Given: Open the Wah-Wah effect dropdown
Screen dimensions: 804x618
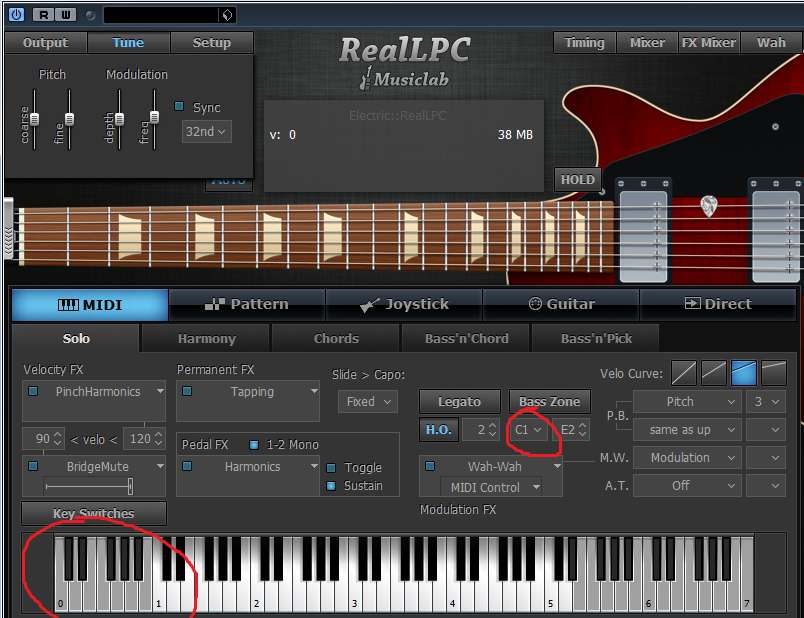Looking at the screenshot, I should pyautogui.click(x=557, y=466).
